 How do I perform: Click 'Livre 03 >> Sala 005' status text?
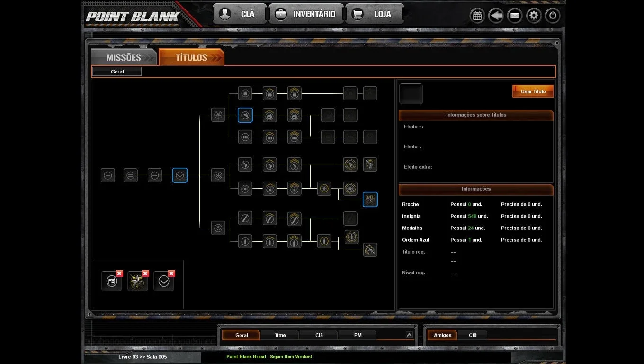click(x=143, y=357)
